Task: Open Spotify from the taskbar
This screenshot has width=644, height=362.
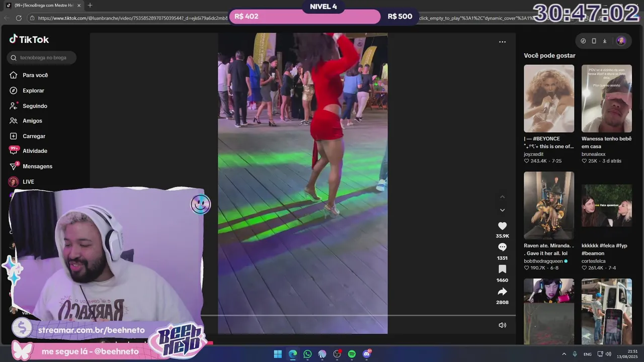Action: click(x=352, y=354)
